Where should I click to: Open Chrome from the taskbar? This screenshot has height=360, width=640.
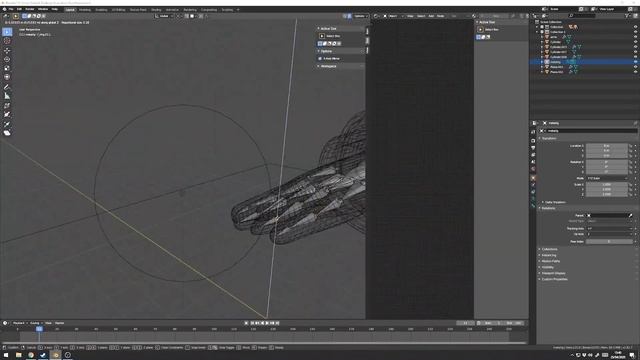(x=31, y=355)
